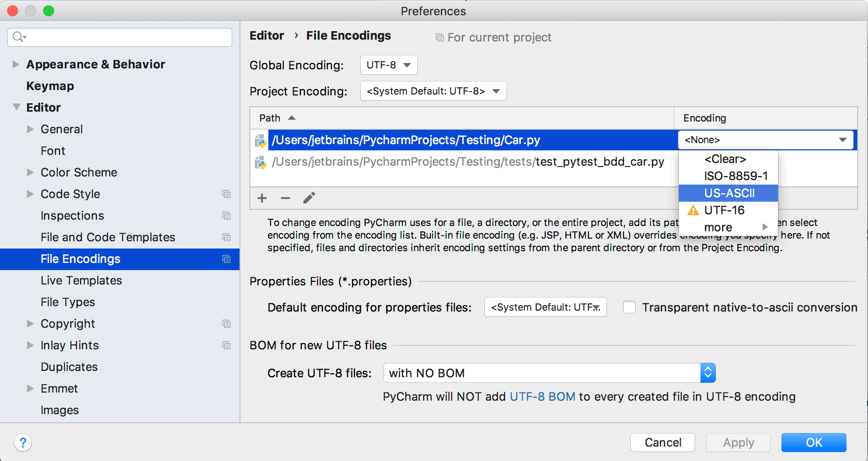Click the override icon beside Code Style

(x=226, y=194)
